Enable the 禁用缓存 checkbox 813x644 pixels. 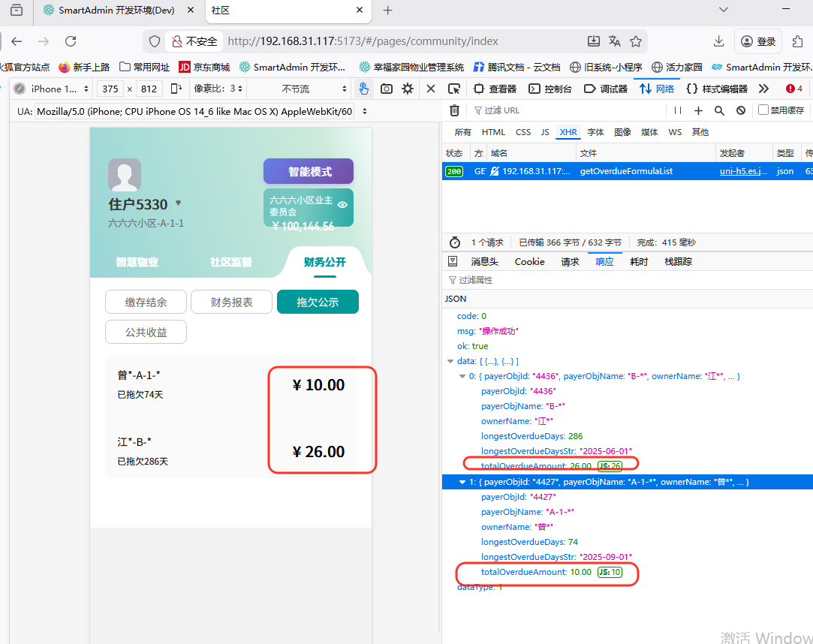point(763,110)
